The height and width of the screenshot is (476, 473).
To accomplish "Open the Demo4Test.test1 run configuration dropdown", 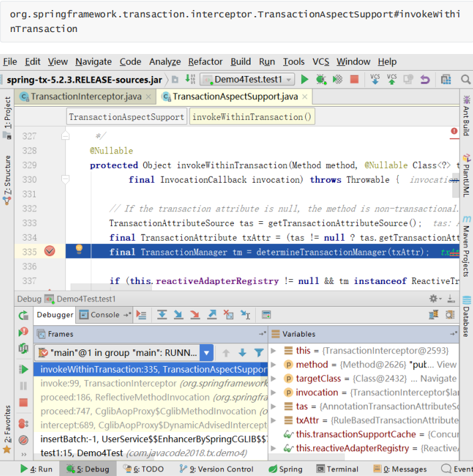I will point(247,79).
